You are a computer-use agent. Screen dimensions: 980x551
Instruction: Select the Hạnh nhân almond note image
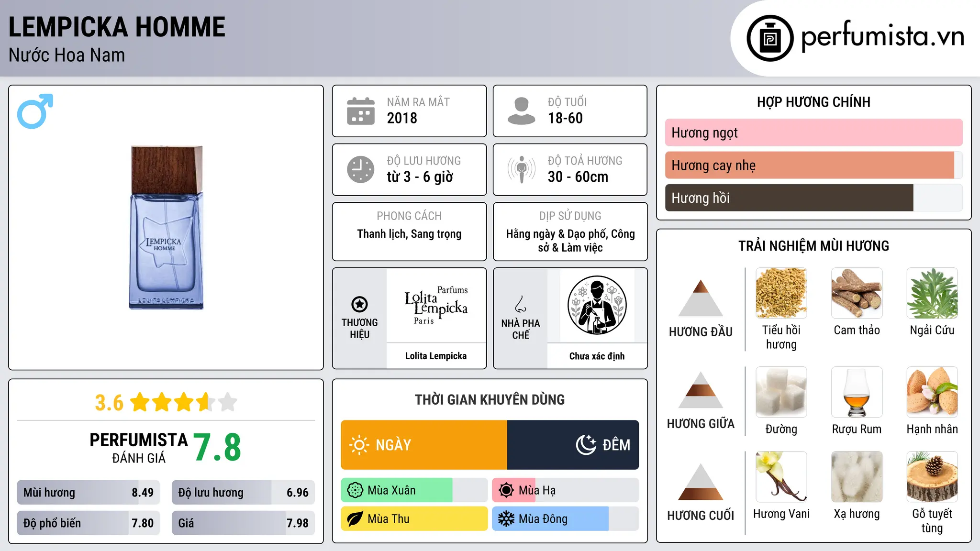pyautogui.click(x=932, y=392)
